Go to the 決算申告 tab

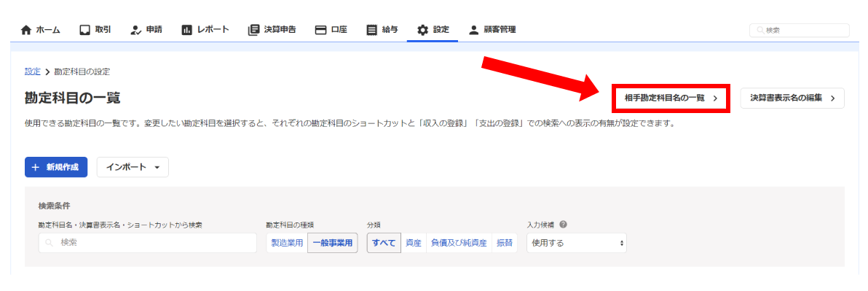pyautogui.click(x=272, y=30)
